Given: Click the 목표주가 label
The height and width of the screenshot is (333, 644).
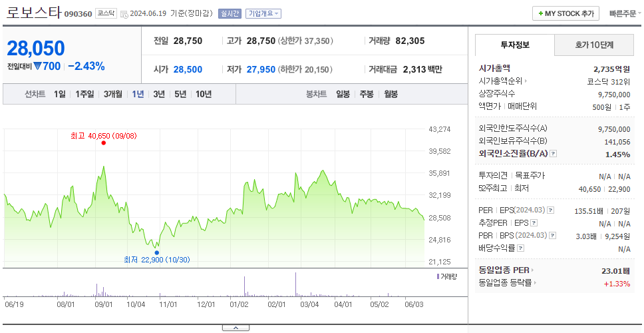Looking at the screenshot, I should click(x=530, y=176).
